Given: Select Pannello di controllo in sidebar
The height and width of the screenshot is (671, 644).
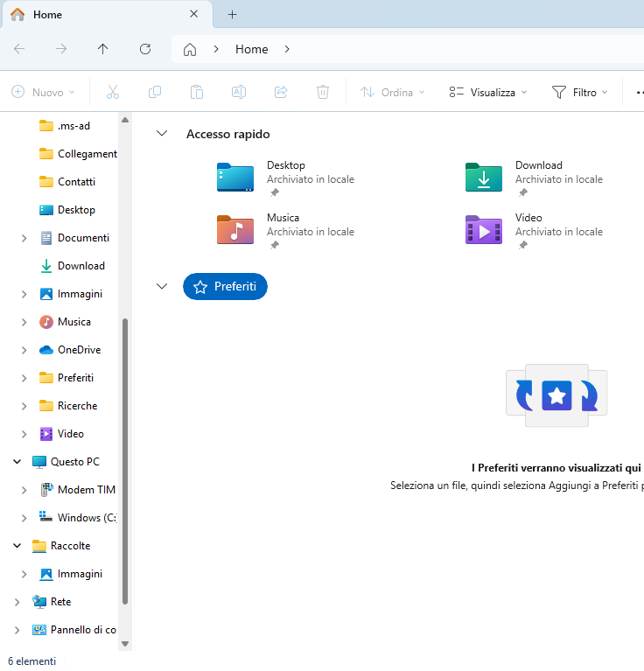Looking at the screenshot, I should tap(74, 630).
